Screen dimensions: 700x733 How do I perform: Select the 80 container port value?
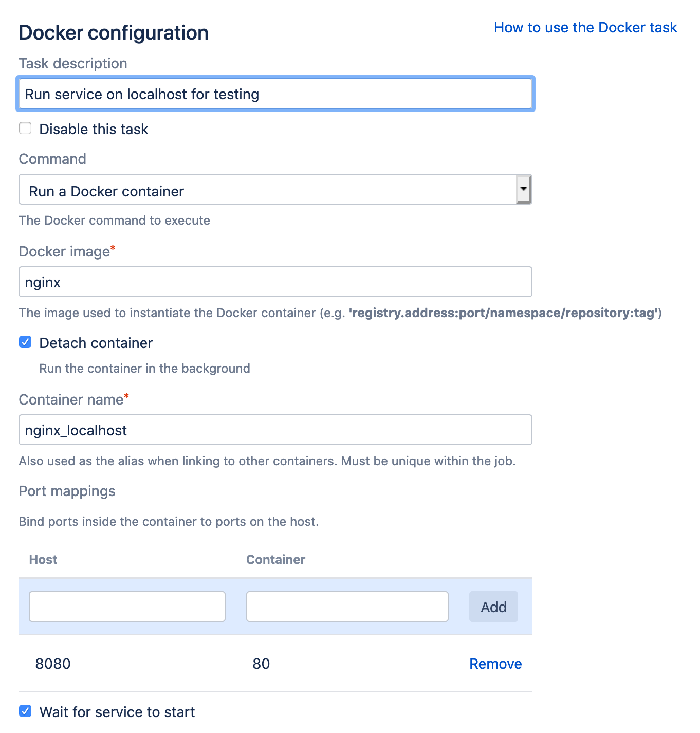click(x=261, y=664)
